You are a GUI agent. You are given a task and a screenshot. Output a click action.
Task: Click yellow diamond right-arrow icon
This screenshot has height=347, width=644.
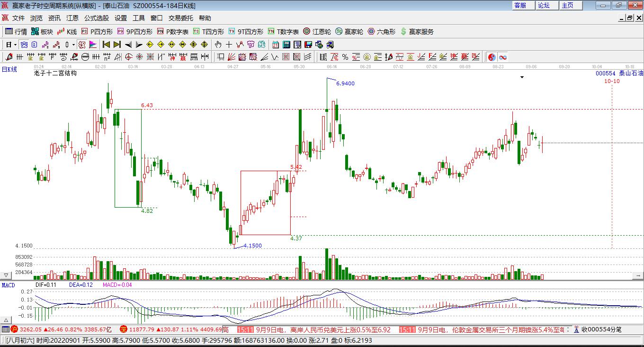click(x=161, y=45)
